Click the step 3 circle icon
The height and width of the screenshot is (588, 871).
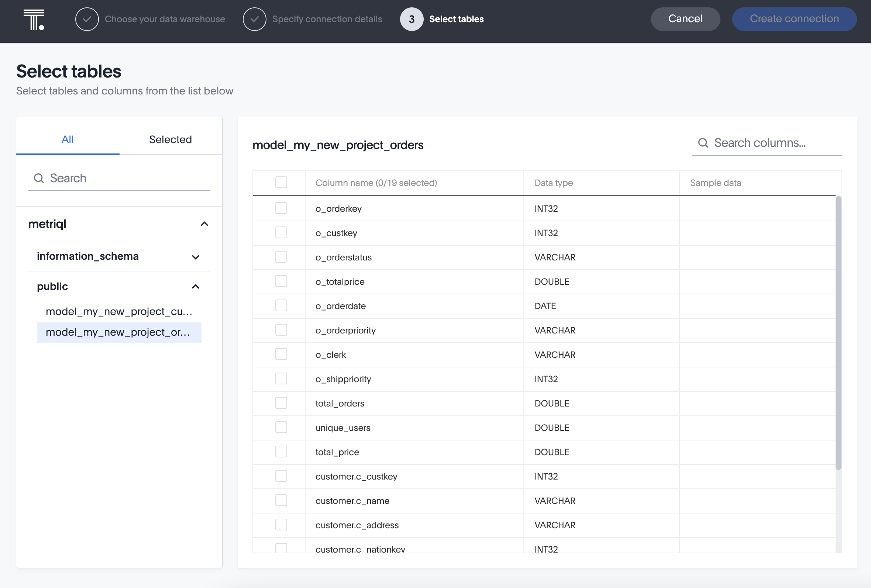point(412,19)
